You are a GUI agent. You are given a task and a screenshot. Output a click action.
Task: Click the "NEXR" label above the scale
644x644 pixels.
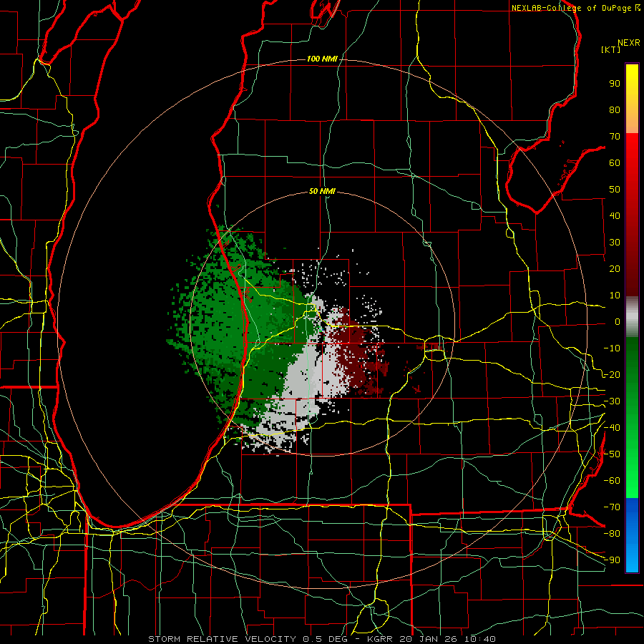click(629, 43)
